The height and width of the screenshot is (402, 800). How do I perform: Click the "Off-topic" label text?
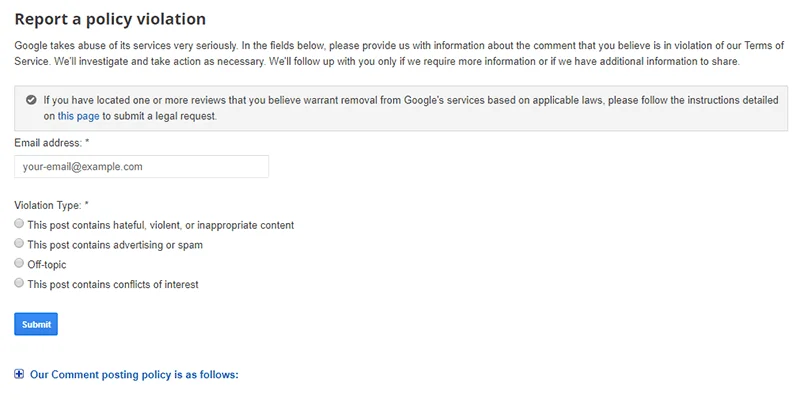pyautogui.click(x=47, y=265)
